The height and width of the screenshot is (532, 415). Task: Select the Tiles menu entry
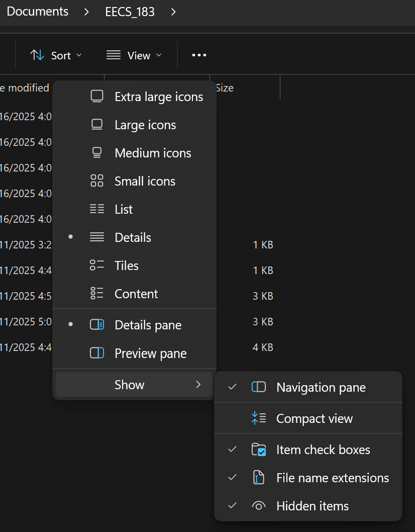[134, 265]
